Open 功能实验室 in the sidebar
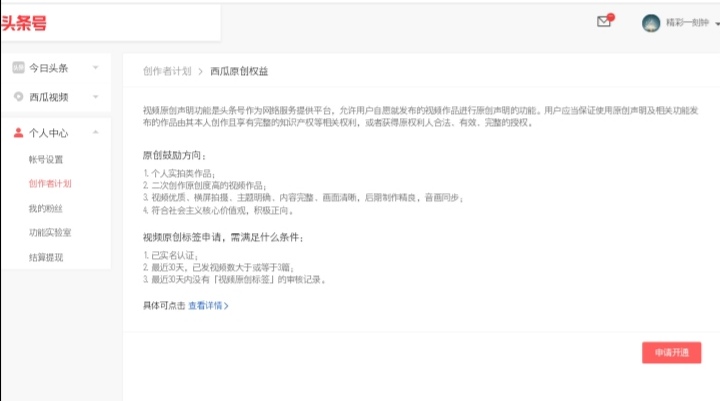 click(50, 232)
